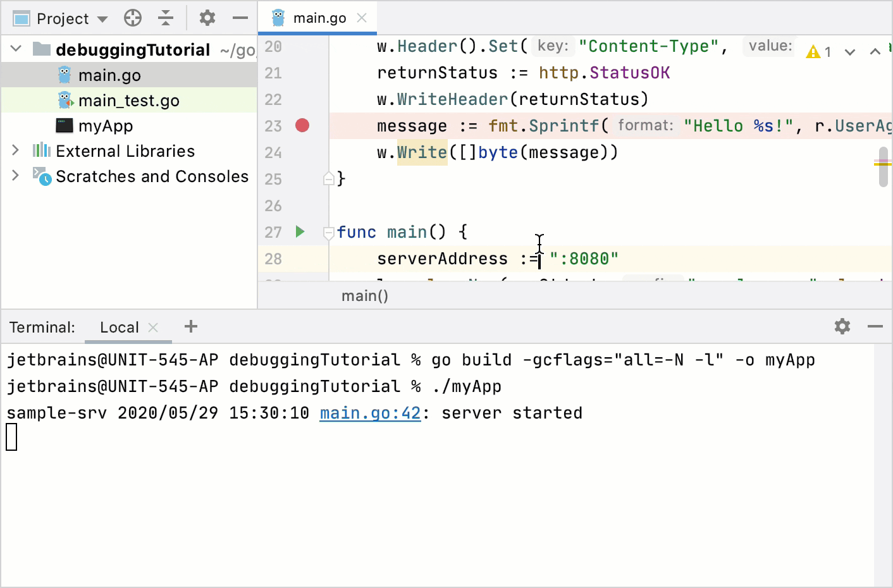
Task: Select the main() breadcrumb
Action: click(x=365, y=295)
